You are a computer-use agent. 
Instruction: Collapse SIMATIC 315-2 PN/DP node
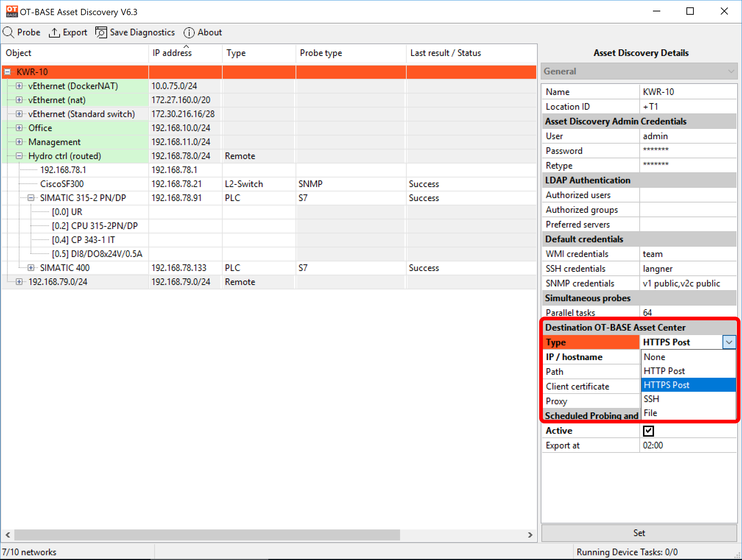pyautogui.click(x=31, y=198)
